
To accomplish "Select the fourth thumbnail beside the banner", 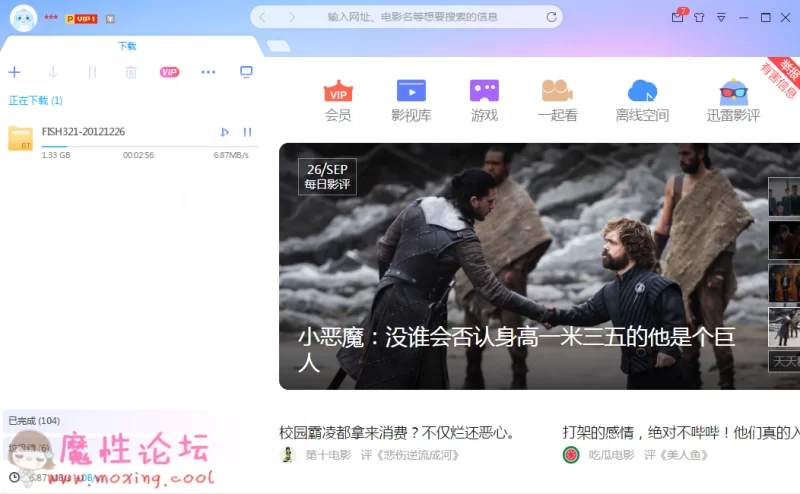I will pyautogui.click(x=784, y=327).
